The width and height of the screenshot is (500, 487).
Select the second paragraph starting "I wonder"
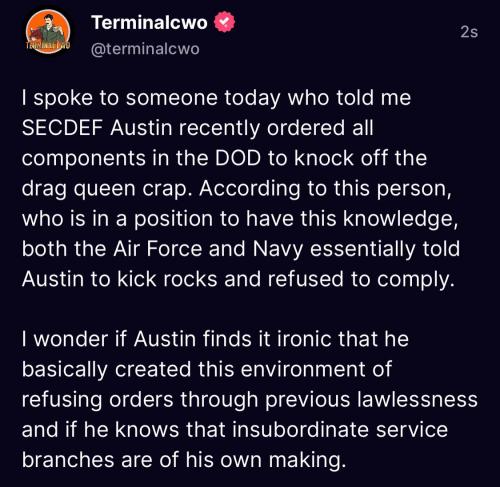coord(250,399)
